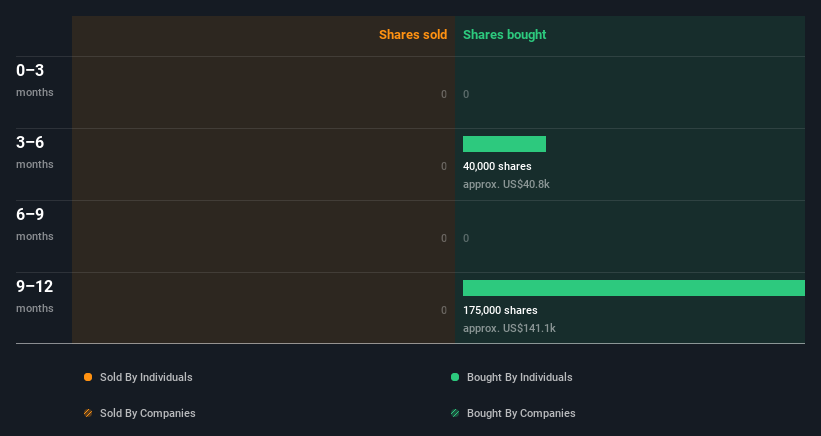
Task: Select the 9–12 months long green bar
Action: click(634, 288)
